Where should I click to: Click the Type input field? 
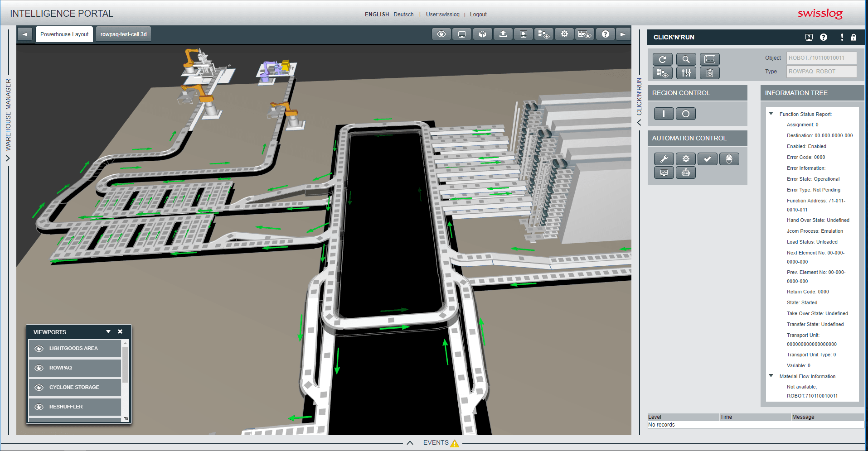click(x=822, y=72)
